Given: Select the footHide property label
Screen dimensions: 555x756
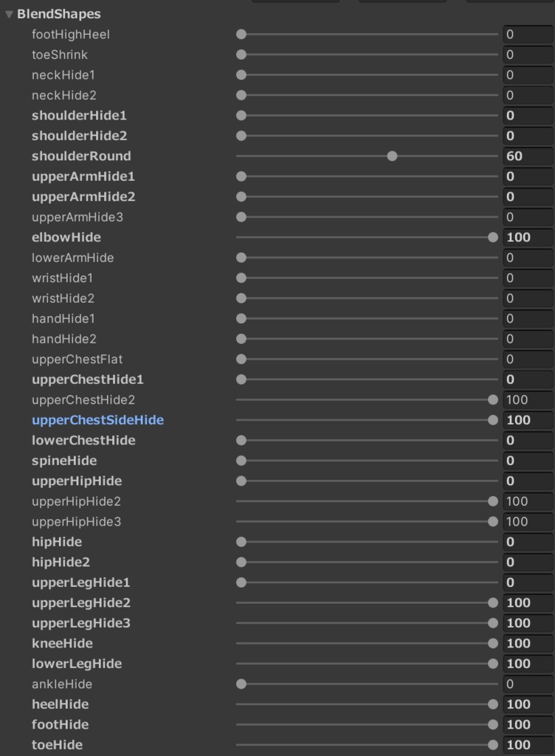Looking at the screenshot, I should click(60, 724).
